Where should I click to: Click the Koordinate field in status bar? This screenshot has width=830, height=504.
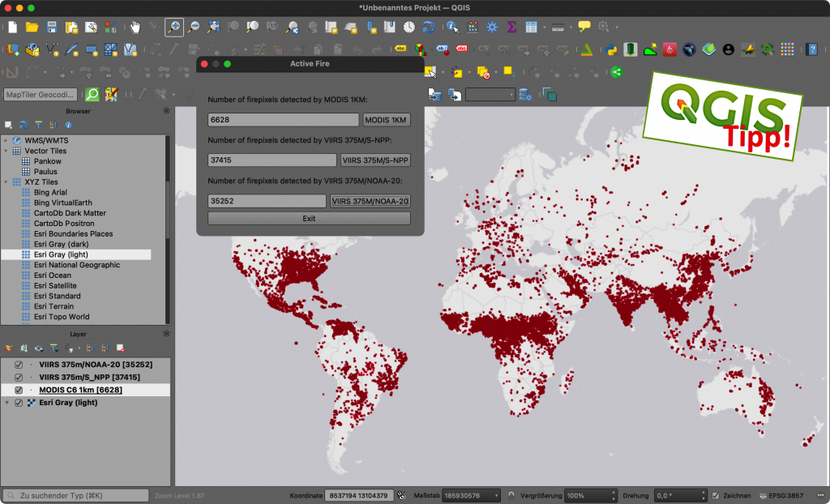point(359,496)
